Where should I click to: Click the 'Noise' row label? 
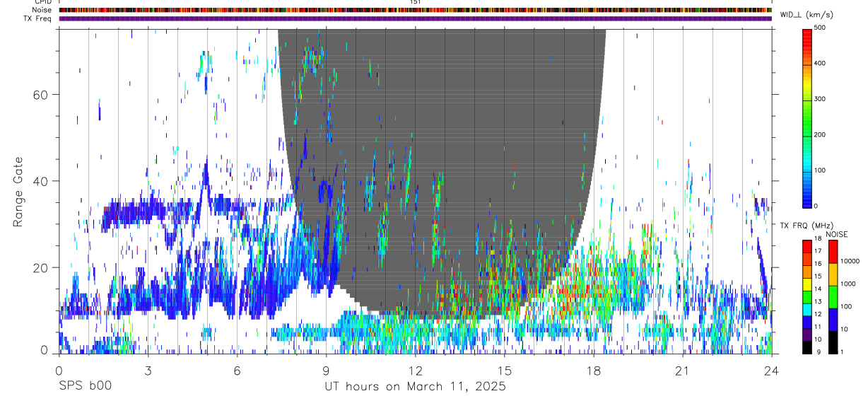pyautogui.click(x=42, y=10)
